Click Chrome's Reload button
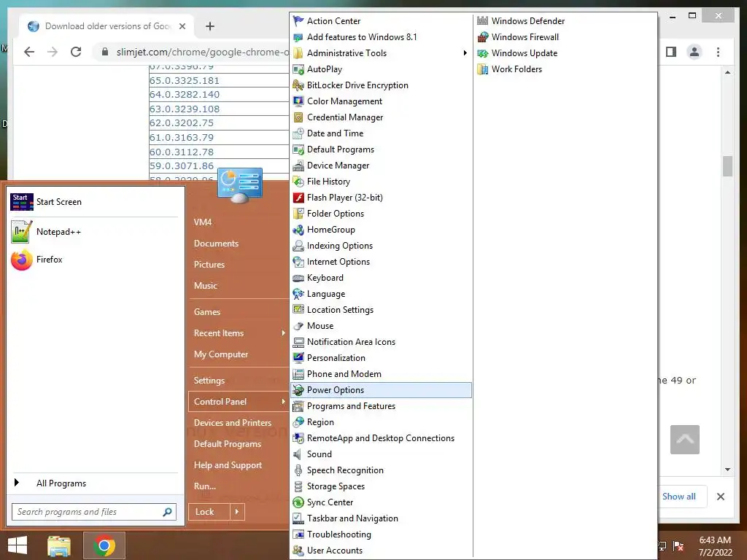 pos(76,52)
